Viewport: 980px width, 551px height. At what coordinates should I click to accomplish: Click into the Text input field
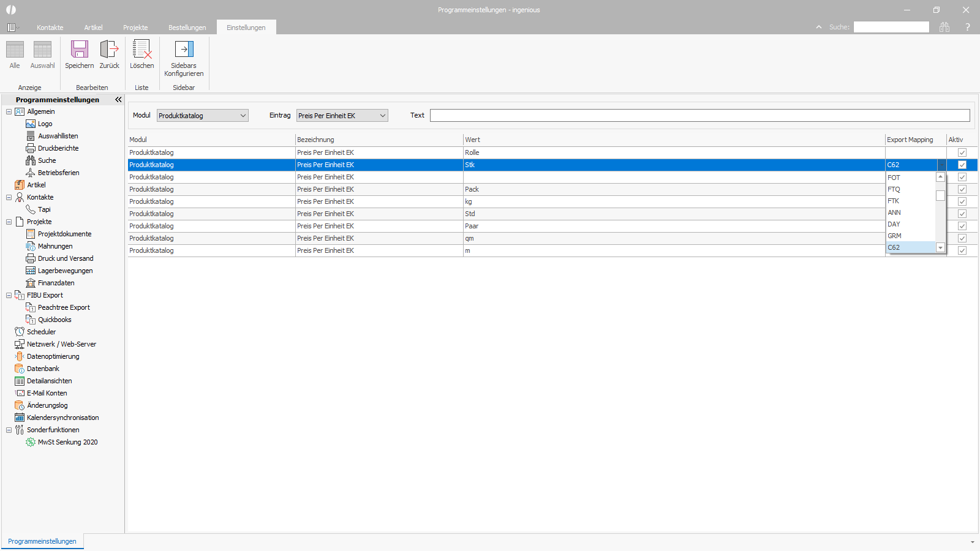click(699, 116)
